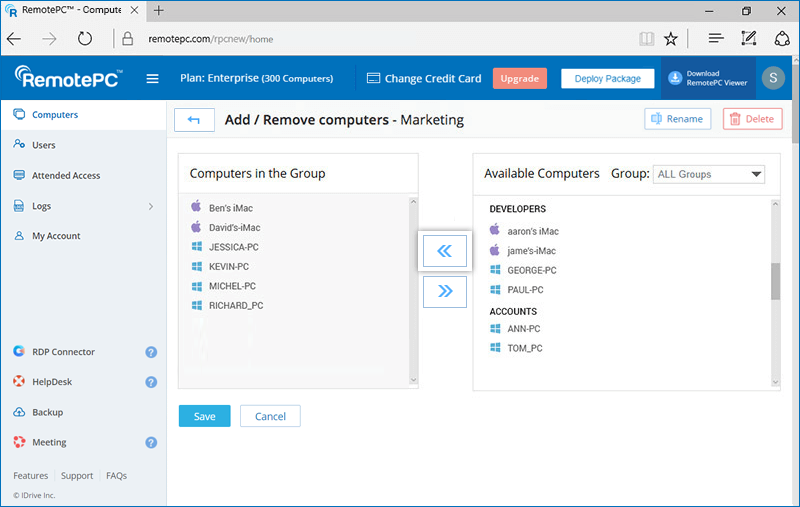Click down arrow of group list scrollbar
The height and width of the screenshot is (507, 800).
pos(413,380)
